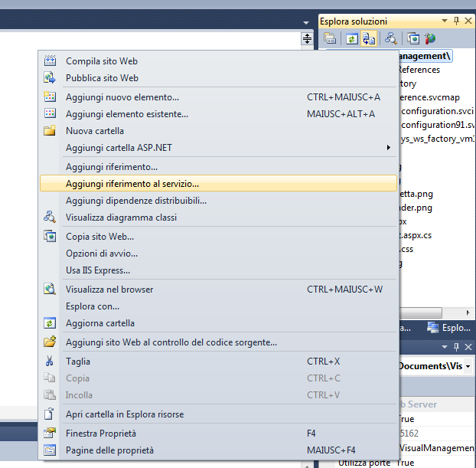This screenshot has height=468, width=476.
Task: Close the Esplora soluzioni panel
Action: tap(468, 21)
